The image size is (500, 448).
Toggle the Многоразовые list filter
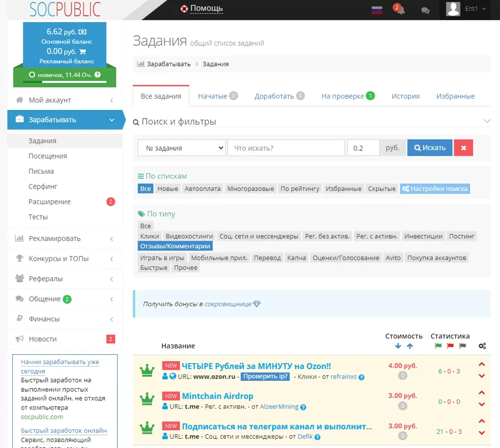coord(250,188)
